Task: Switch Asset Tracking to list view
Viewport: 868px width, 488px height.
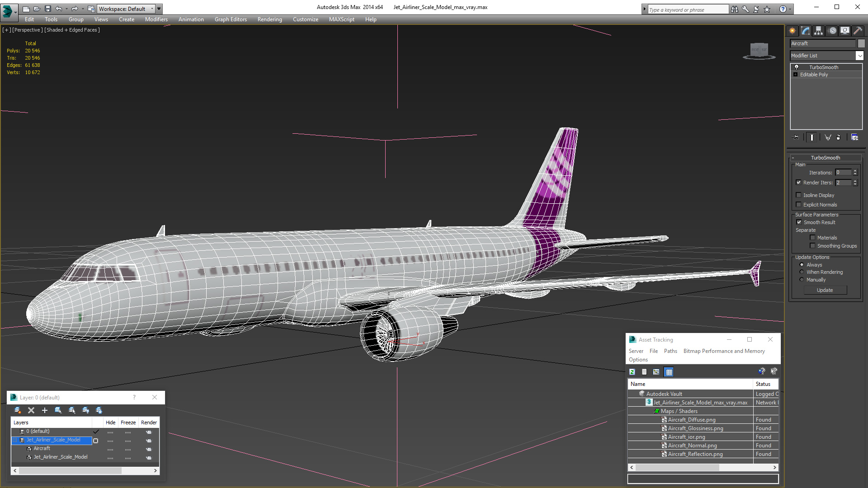Action: (x=644, y=372)
